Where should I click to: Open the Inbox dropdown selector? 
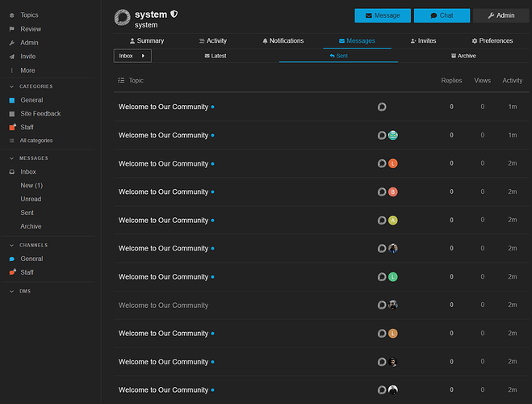tap(132, 56)
